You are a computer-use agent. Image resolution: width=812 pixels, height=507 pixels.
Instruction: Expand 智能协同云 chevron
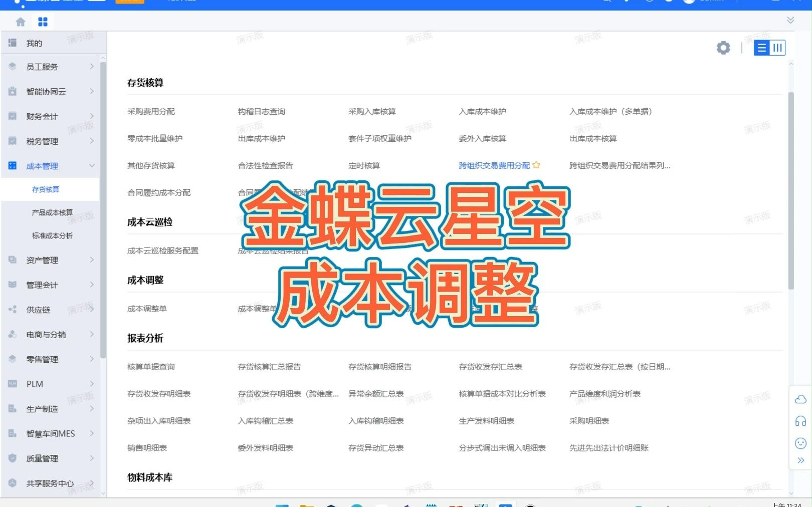92,91
